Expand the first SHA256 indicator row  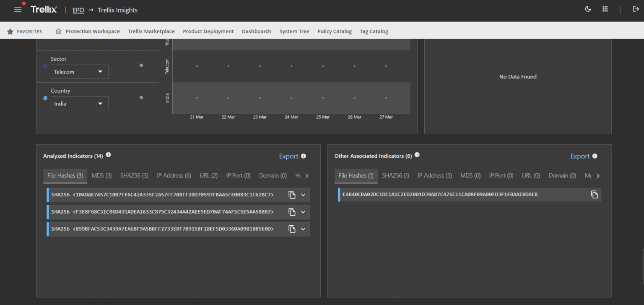(303, 195)
